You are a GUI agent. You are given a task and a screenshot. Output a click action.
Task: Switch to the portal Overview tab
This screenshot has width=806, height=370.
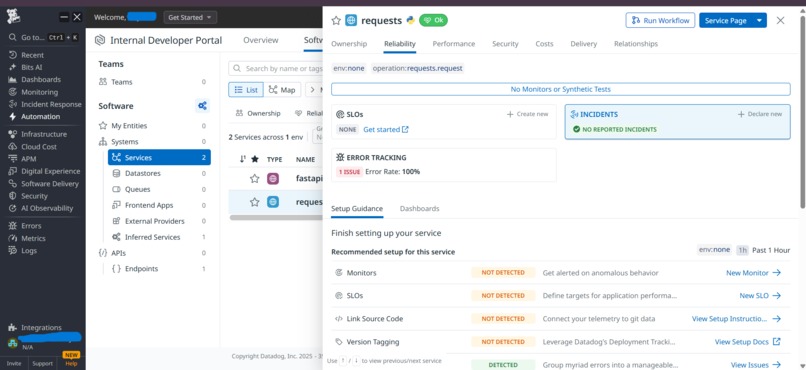pyautogui.click(x=261, y=40)
